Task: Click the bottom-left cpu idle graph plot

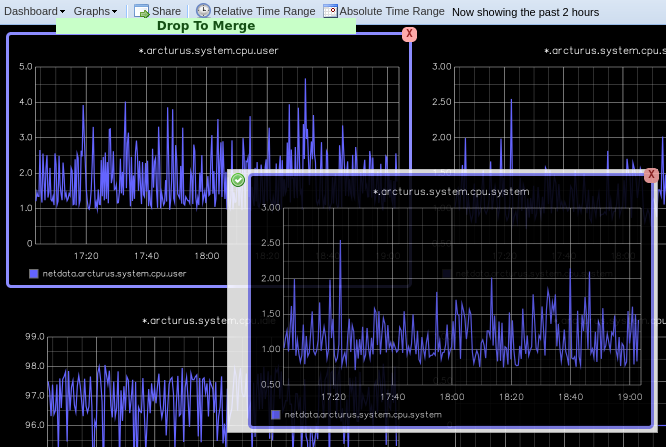Action: 137,391
